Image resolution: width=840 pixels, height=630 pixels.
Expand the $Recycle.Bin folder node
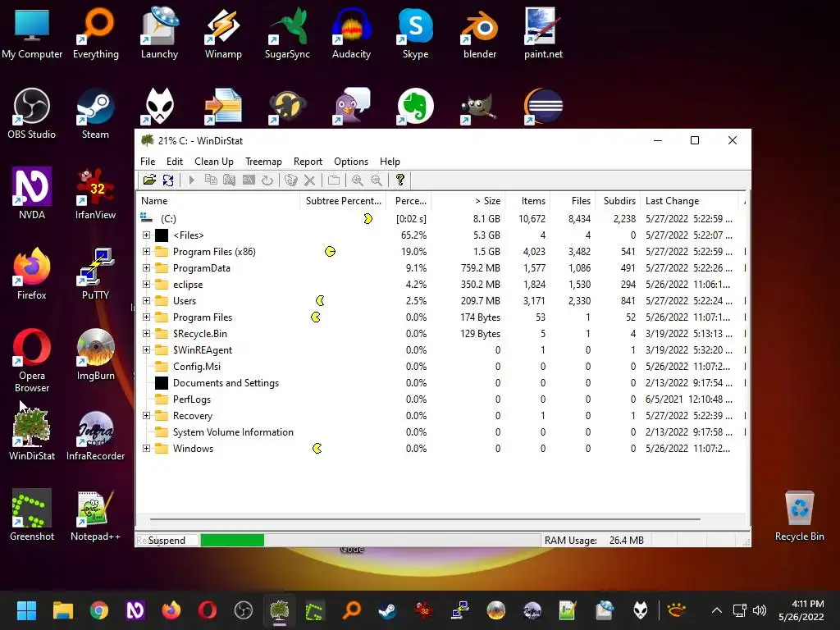(x=146, y=334)
